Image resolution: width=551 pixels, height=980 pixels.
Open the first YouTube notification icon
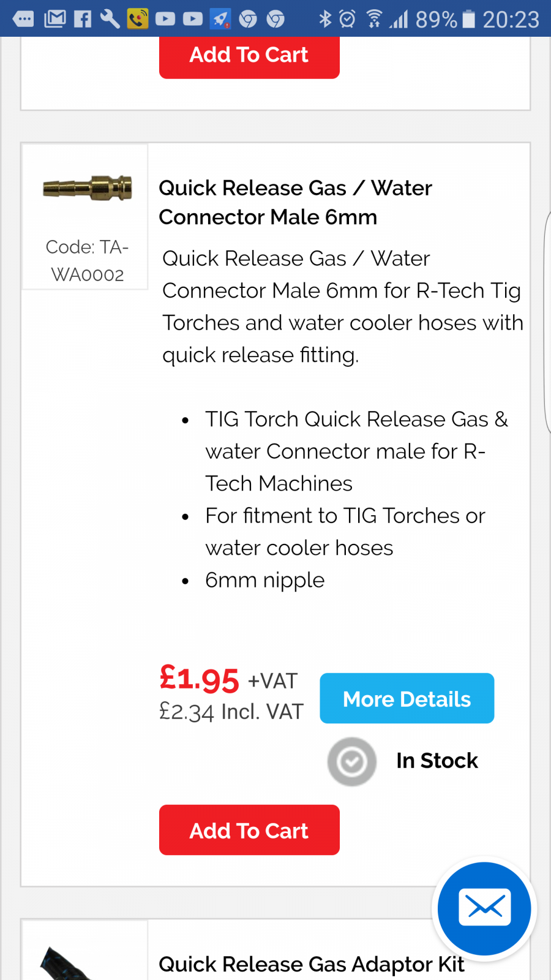pos(165,19)
